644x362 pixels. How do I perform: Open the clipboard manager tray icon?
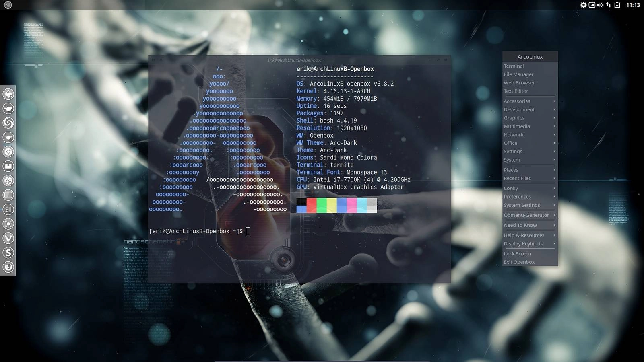[x=617, y=5]
